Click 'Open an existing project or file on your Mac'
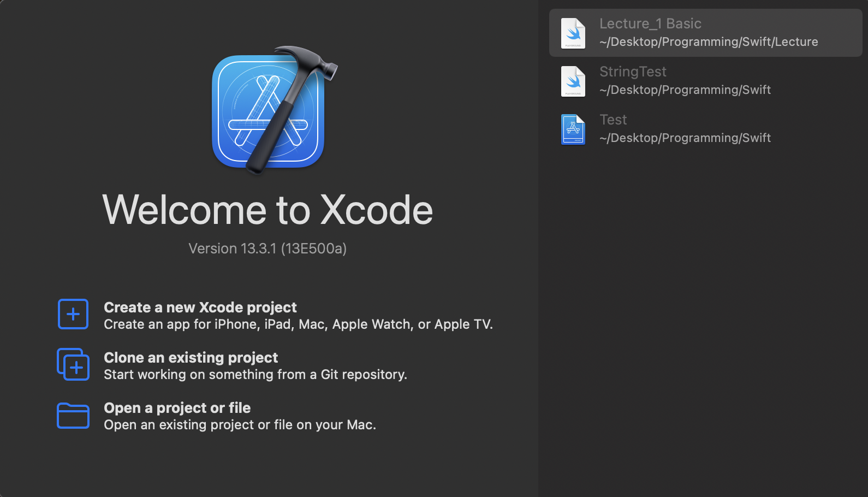 tap(240, 425)
